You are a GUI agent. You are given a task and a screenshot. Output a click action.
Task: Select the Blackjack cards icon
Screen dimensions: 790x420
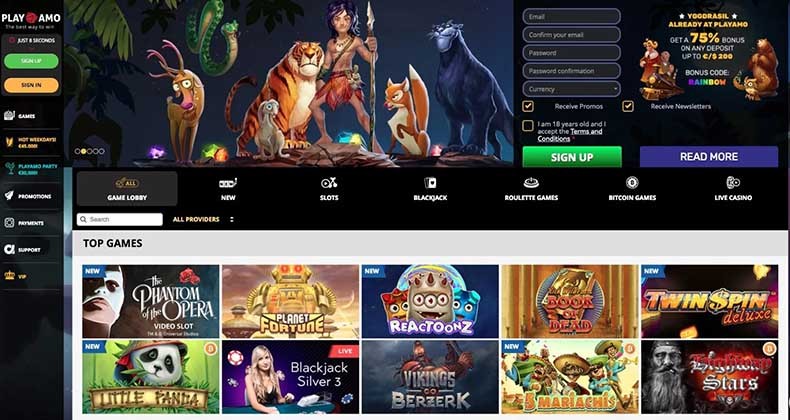(430, 183)
